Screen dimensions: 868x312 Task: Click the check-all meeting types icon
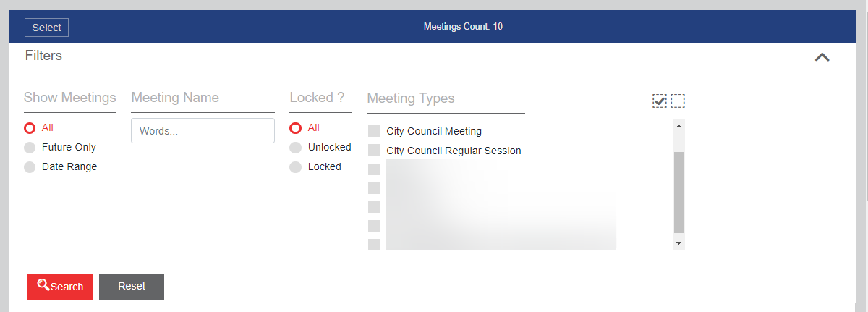coord(659,101)
